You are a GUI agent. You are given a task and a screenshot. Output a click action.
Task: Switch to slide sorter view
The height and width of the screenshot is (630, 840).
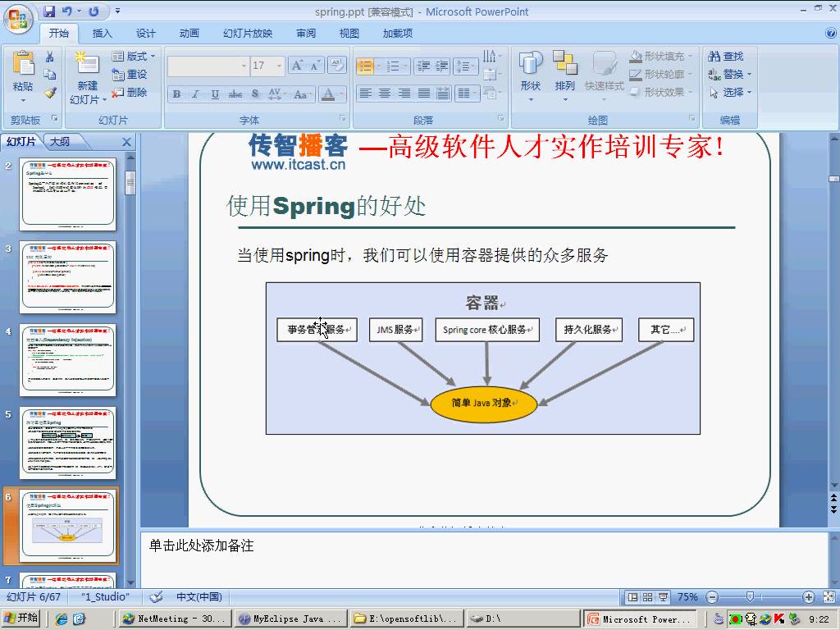[648, 597]
